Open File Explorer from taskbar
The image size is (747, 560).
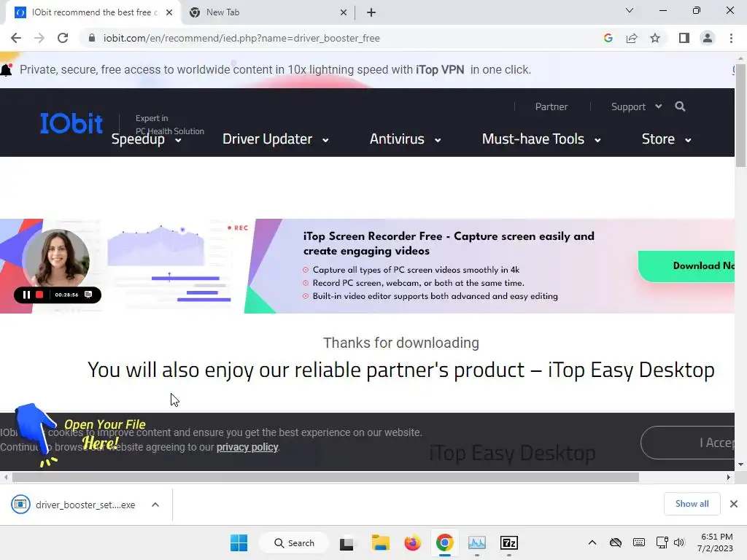[380, 542]
